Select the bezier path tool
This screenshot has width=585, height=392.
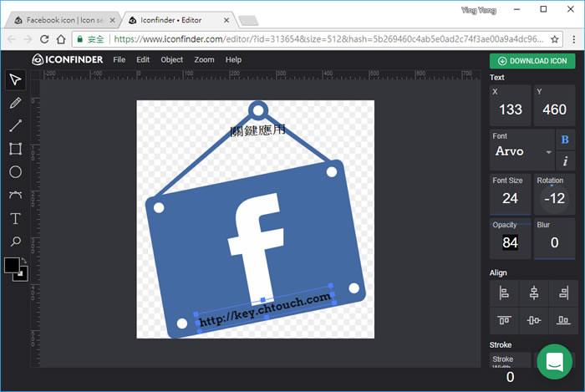click(15, 195)
